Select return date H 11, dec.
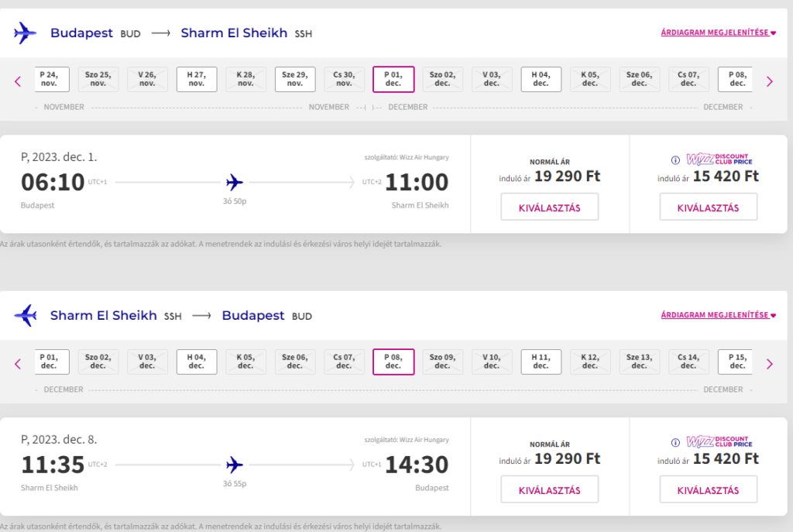The height and width of the screenshot is (532, 793). pos(541,362)
